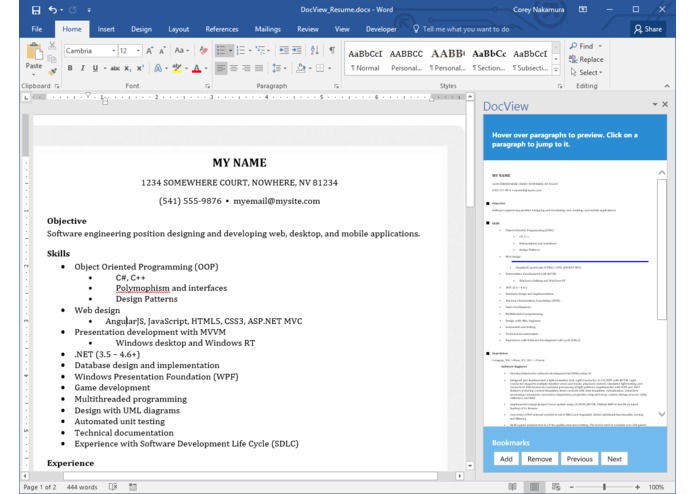This screenshot has height=494, width=695.
Task: Center align the paragraph
Action: point(234,68)
